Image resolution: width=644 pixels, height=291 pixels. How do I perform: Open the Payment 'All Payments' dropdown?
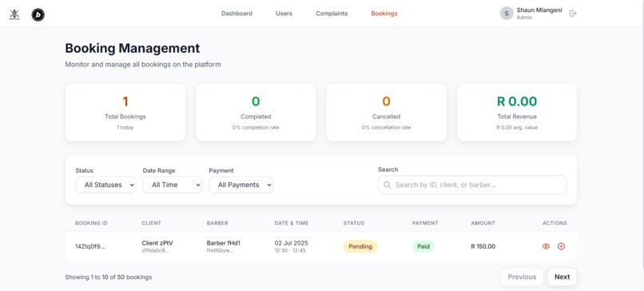pos(241,185)
